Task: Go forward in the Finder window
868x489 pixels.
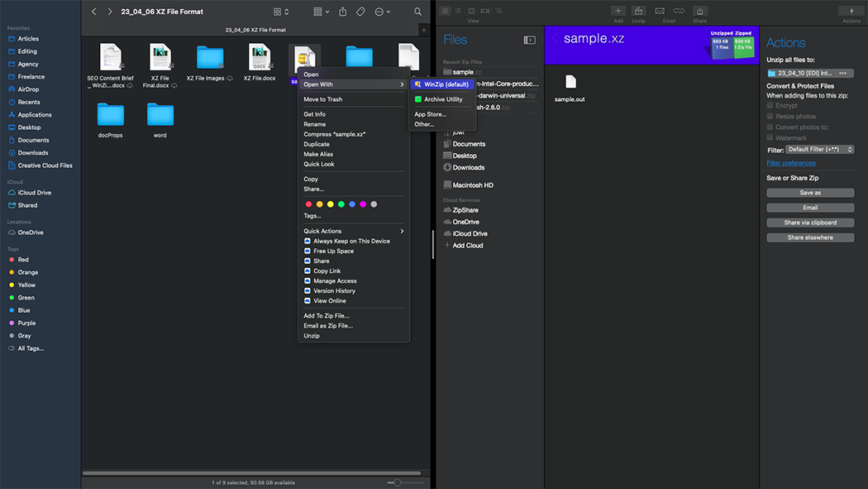Action: 110,12
